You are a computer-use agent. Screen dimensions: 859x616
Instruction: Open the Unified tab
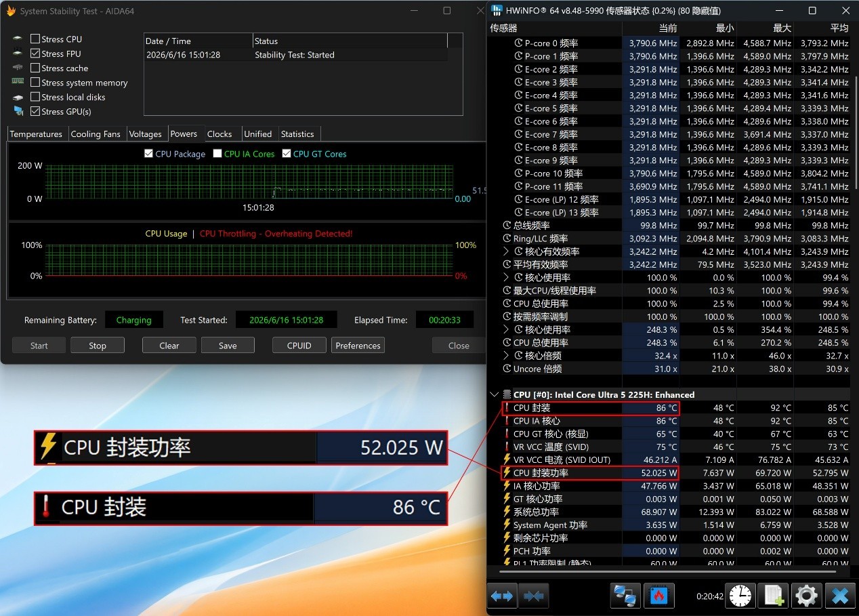(x=258, y=134)
